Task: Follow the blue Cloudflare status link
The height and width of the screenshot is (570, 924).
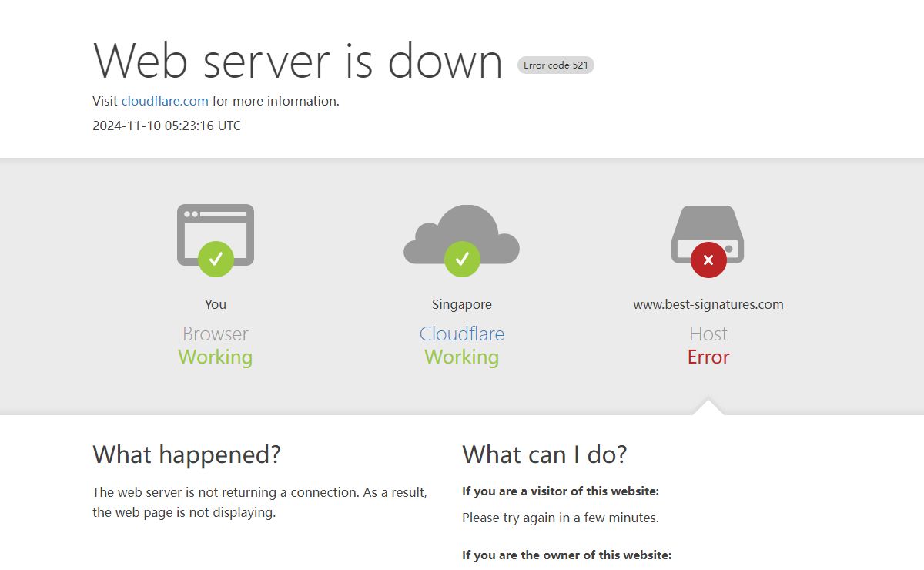Action: click(462, 334)
